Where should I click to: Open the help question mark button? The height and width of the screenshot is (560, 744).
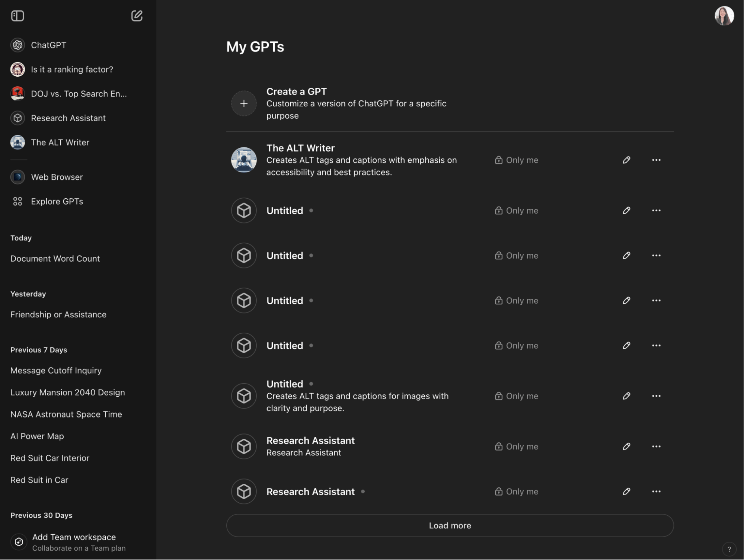pyautogui.click(x=729, y=549)
